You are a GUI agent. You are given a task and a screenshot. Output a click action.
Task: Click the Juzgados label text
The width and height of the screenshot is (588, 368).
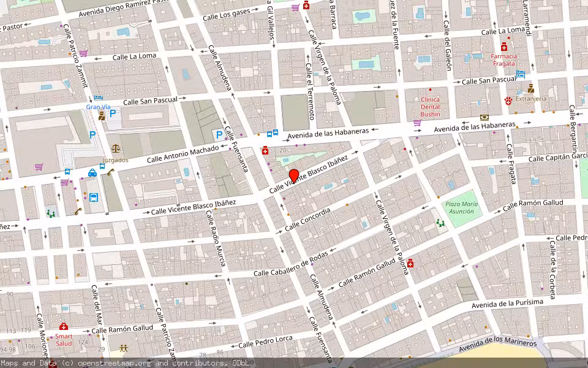(x=115, y=160)
